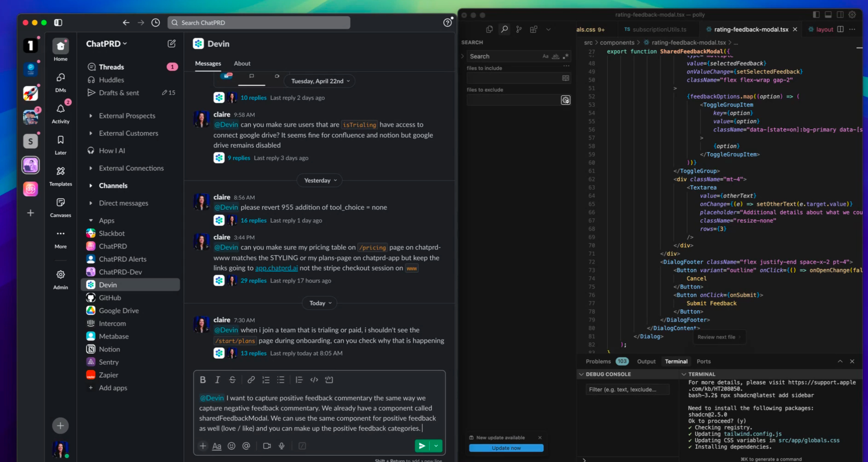Open the 29 replies thread
This screenshot has height=462, width=868.
click(x=253, y=280)
